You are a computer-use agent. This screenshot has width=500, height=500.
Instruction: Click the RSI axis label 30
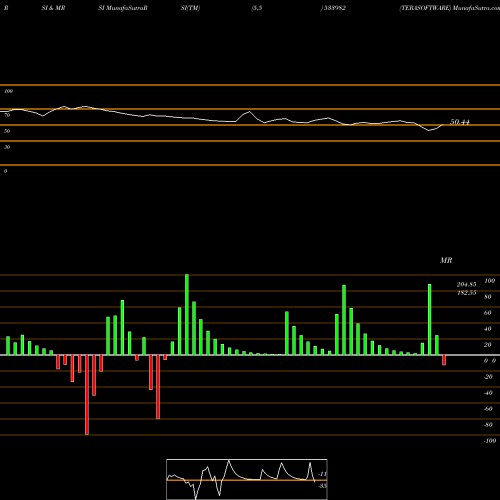(7, 147)
